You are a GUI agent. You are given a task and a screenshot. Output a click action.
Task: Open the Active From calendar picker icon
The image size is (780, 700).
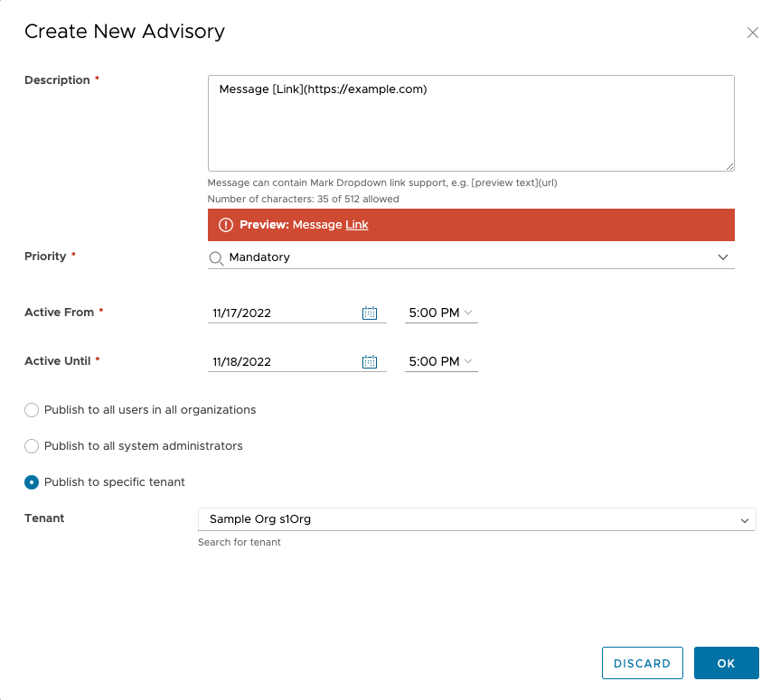point(369,313)
